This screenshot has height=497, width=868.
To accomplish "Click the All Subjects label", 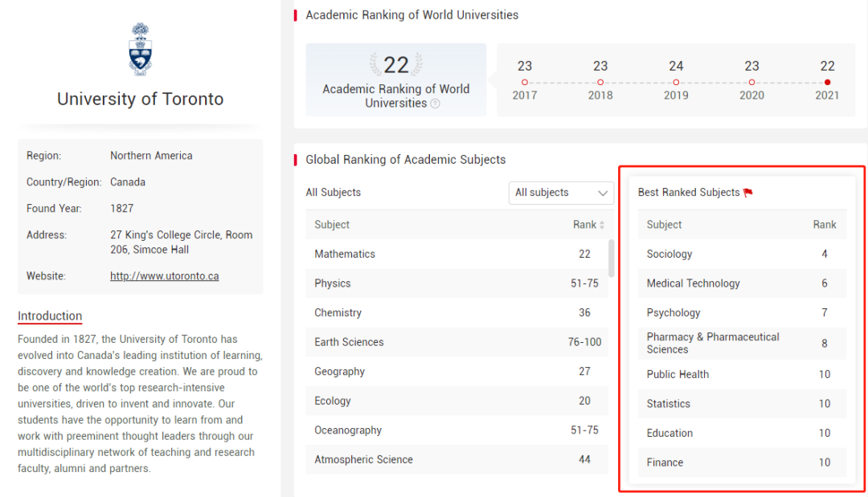I will [334, 193].
